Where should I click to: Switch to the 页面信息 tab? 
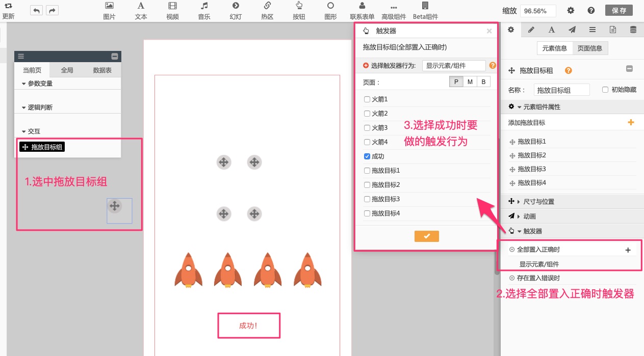[x=589, y=48]
